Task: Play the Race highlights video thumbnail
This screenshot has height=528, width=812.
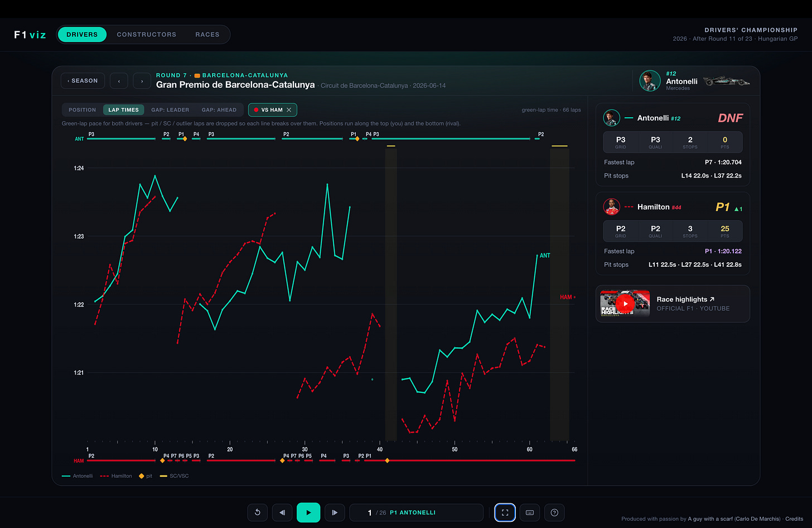Action: click(625, 304)
